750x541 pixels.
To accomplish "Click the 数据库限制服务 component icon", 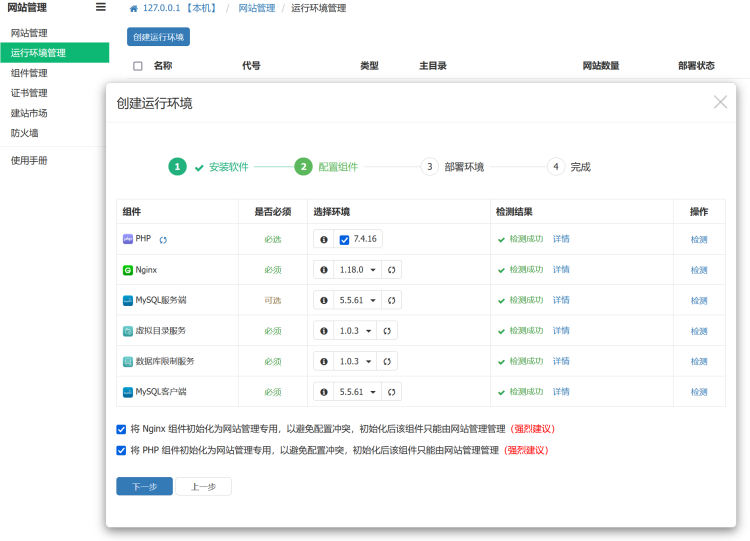I will (128, 362).
